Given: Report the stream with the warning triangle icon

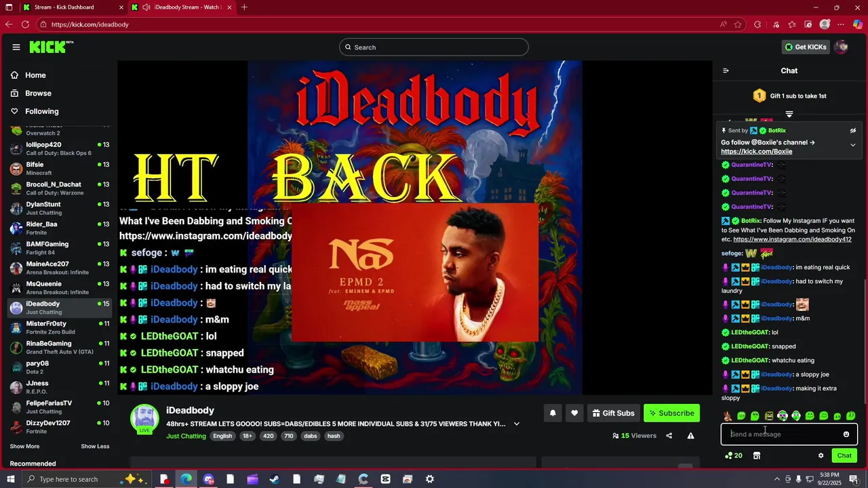Looking at the screenshot, I should tap(690, 436).
